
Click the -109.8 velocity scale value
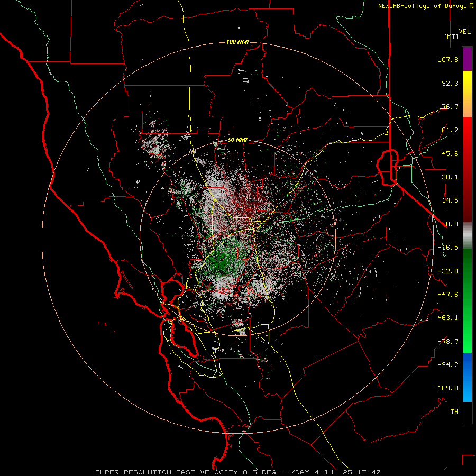446,388
